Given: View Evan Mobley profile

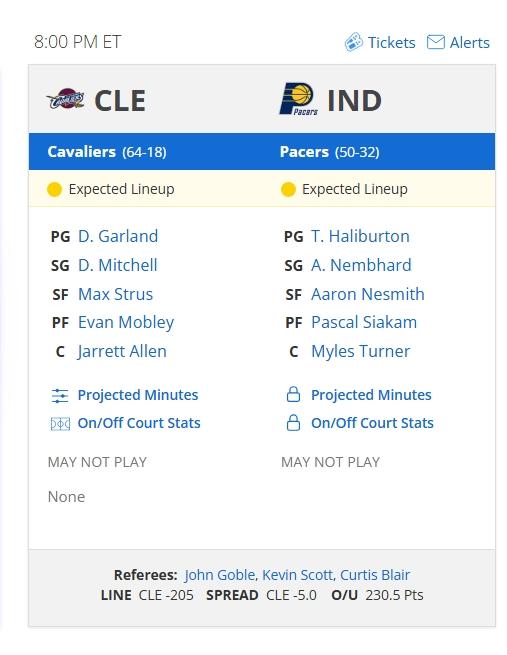Looking at the screenshot, I should point(126,323).
